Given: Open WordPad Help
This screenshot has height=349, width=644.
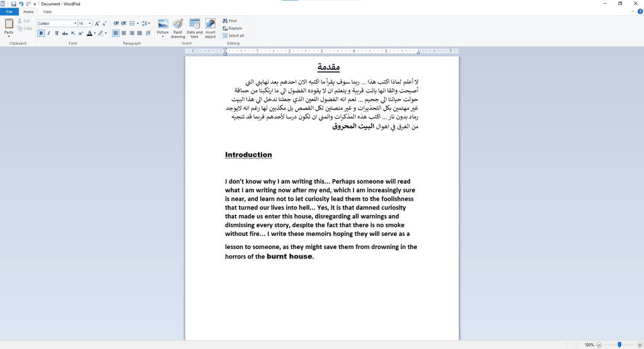Looking at the screenshot, I should tap(640, 11).
